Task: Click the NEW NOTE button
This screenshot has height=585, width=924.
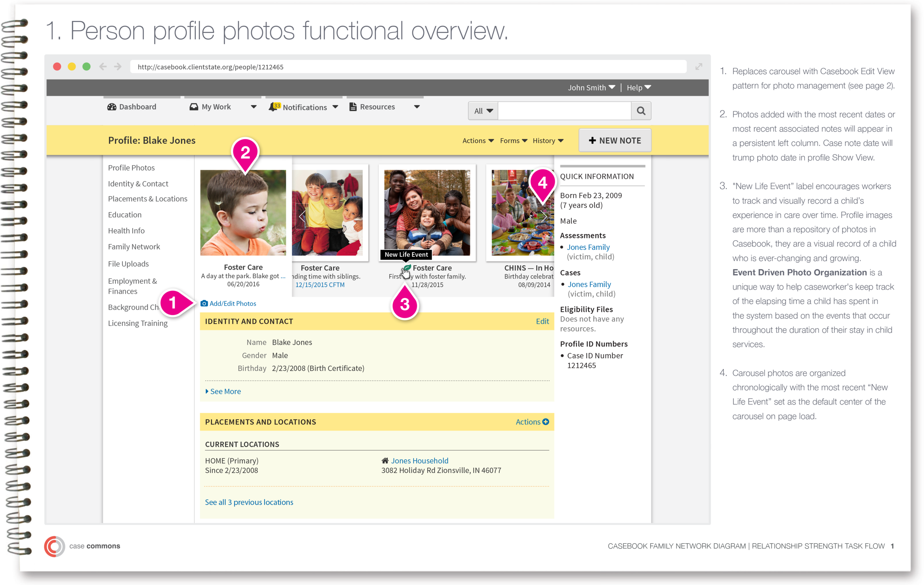Action: coord(615,140)
